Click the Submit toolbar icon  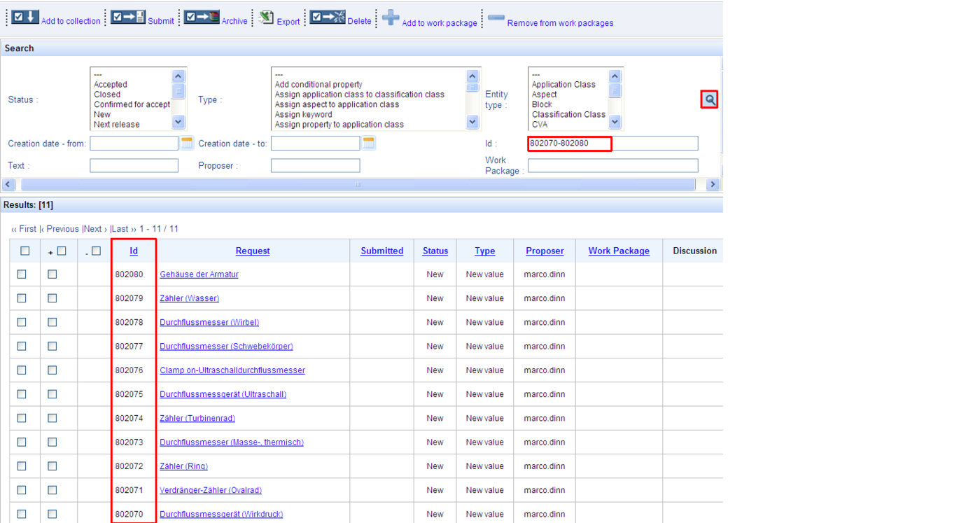127,17
